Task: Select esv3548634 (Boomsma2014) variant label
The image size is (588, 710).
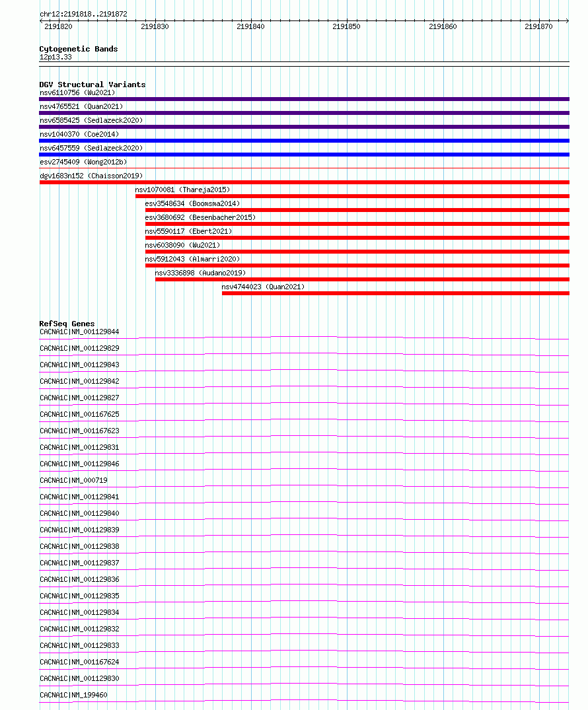Action: [x=192, y=204]
